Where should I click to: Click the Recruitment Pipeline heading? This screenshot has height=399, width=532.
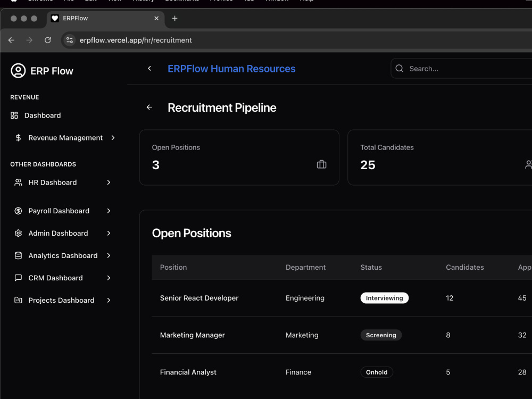[222, 107]
